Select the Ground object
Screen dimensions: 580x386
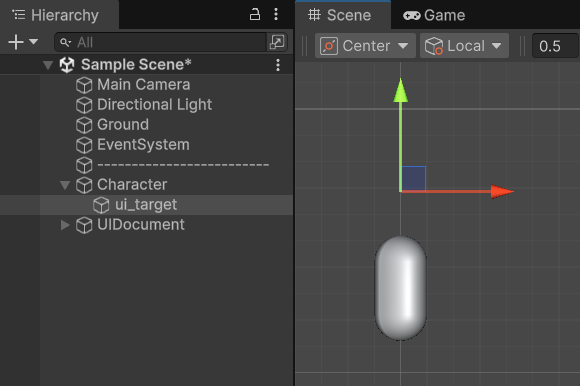123,125
